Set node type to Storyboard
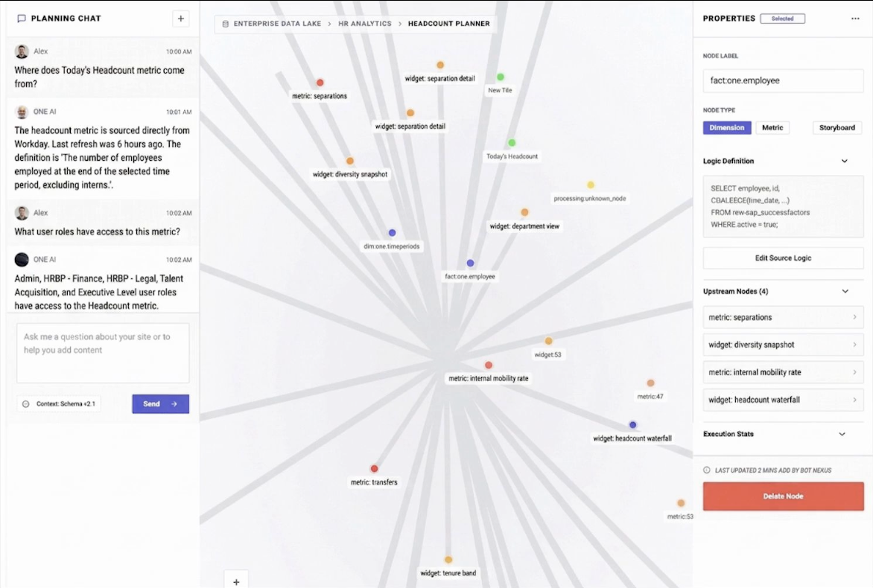Image resolution: width=873 pixels, height=588 pixels. point(837,127)
